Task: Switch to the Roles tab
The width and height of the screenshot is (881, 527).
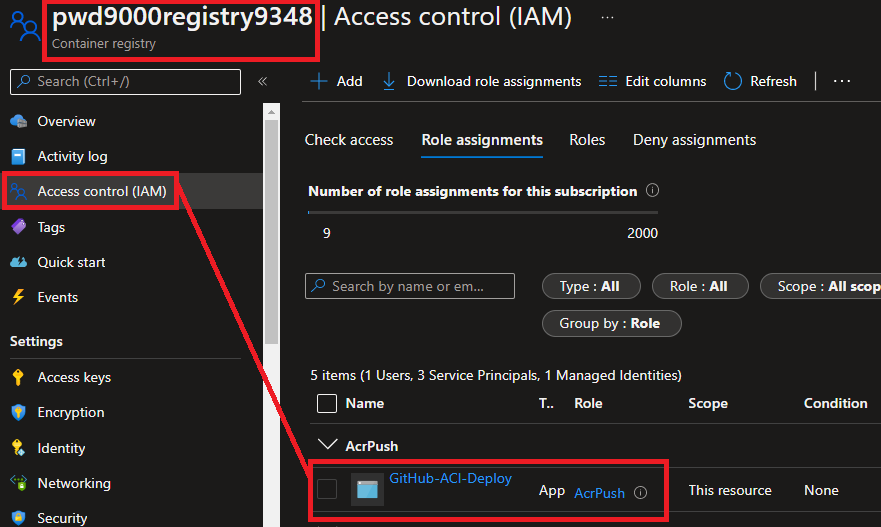Action: tap(587, 140)
